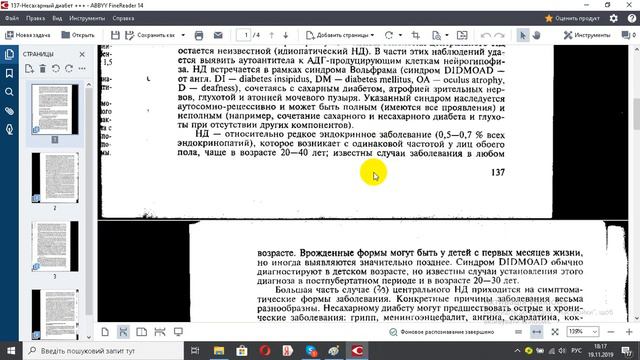The height and width of the screenshot is (360, 640).
Task: Click best fit expand icon
Action: [555, 332]
